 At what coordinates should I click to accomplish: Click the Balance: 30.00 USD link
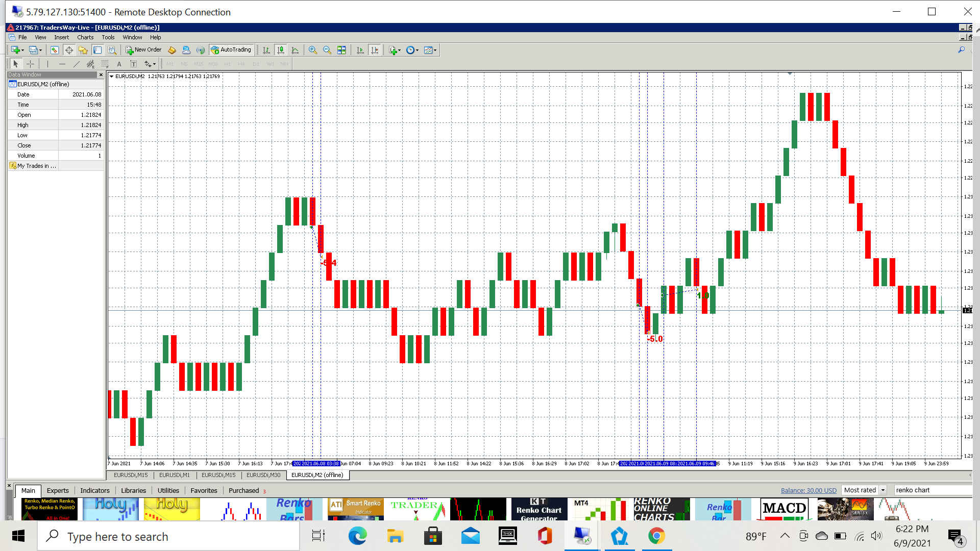click(x=808, y=490)
